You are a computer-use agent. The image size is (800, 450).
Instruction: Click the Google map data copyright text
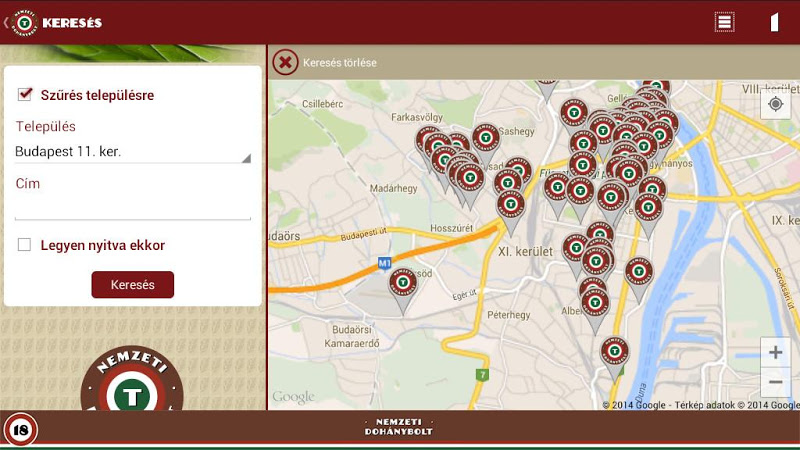701,405
